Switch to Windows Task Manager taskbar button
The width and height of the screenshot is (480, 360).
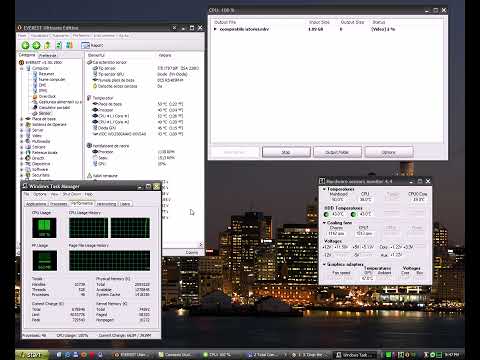point(355,355)
